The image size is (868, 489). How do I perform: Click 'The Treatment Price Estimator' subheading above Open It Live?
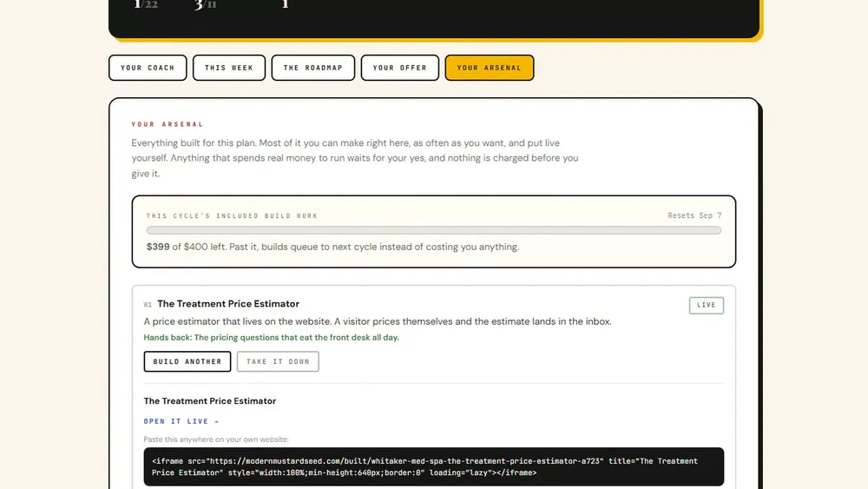[210, 401]
